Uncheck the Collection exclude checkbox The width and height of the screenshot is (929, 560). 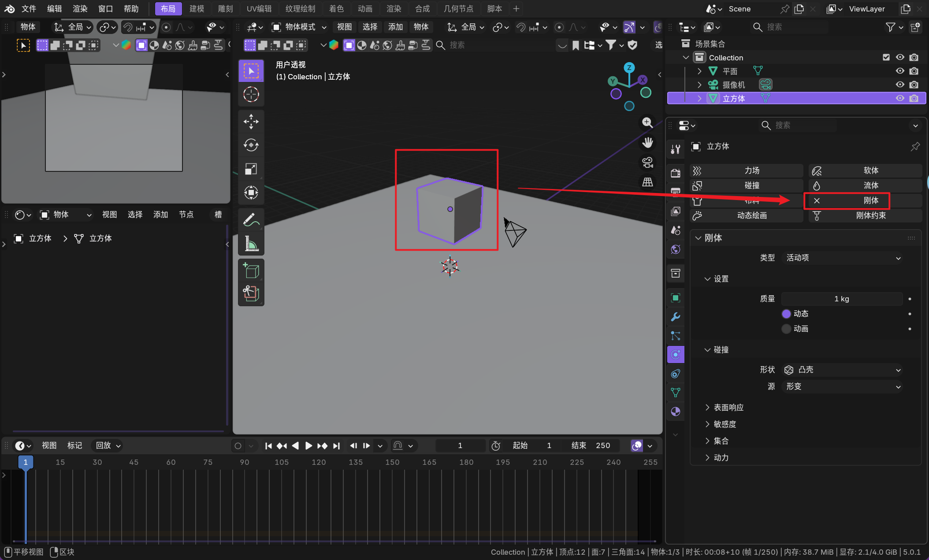pos(886,57)
